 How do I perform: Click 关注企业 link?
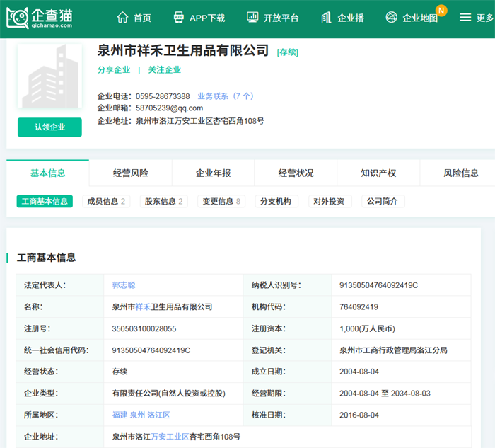click(165, 70)
